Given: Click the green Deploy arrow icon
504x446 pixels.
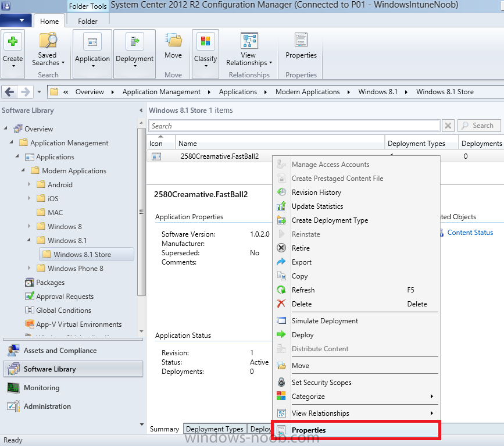Looking at the screenshot, I should [281, 334].
